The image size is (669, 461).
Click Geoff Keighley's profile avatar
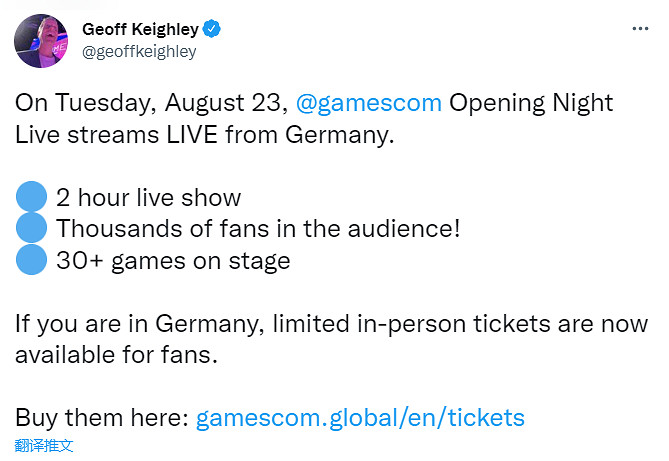[40, 41]
